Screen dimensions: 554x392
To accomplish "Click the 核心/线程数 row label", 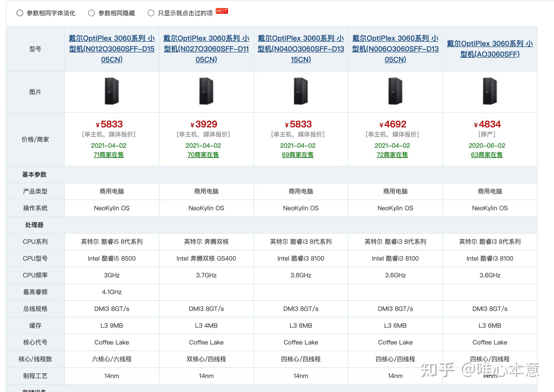I will tap(35, 359).
